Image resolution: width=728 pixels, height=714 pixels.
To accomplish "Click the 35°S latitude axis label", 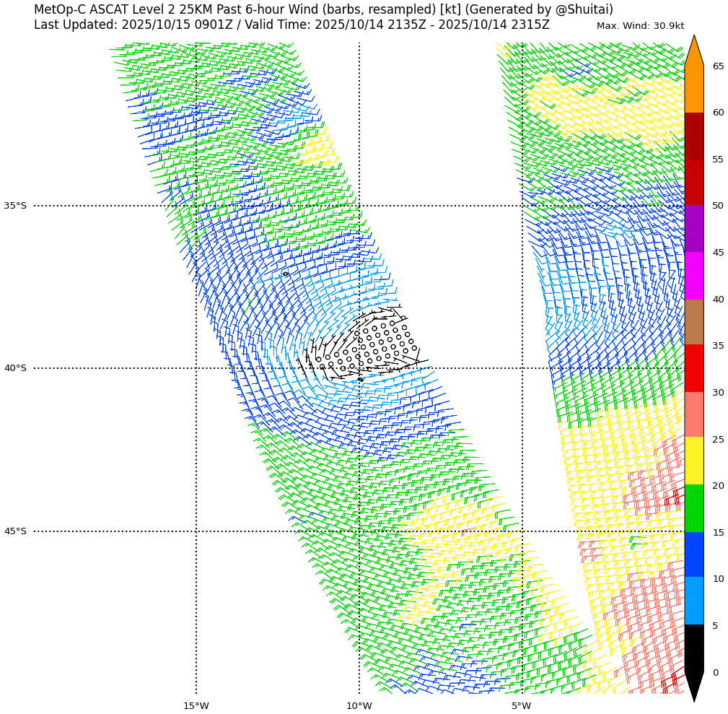I will [15, 206].
